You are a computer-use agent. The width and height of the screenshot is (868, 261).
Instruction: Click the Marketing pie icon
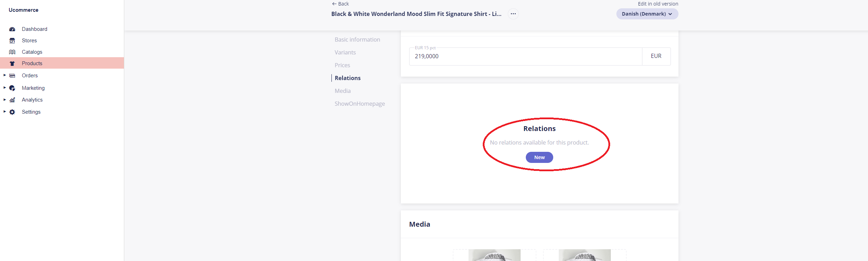click(12, 88)
